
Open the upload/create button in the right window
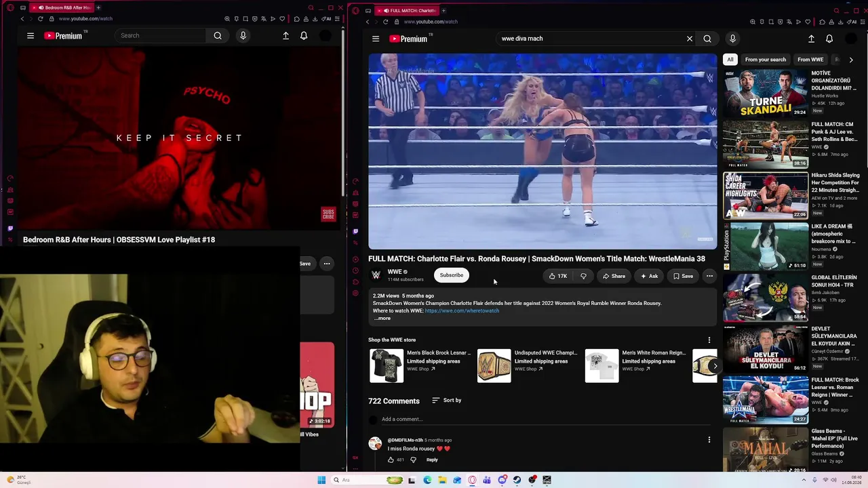[x=811, y=39]
